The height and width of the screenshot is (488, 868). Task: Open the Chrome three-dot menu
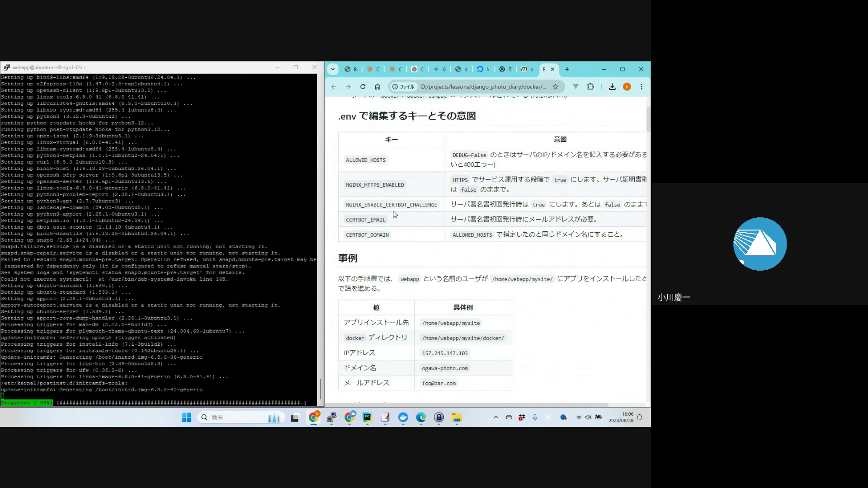tap(641, 87)
